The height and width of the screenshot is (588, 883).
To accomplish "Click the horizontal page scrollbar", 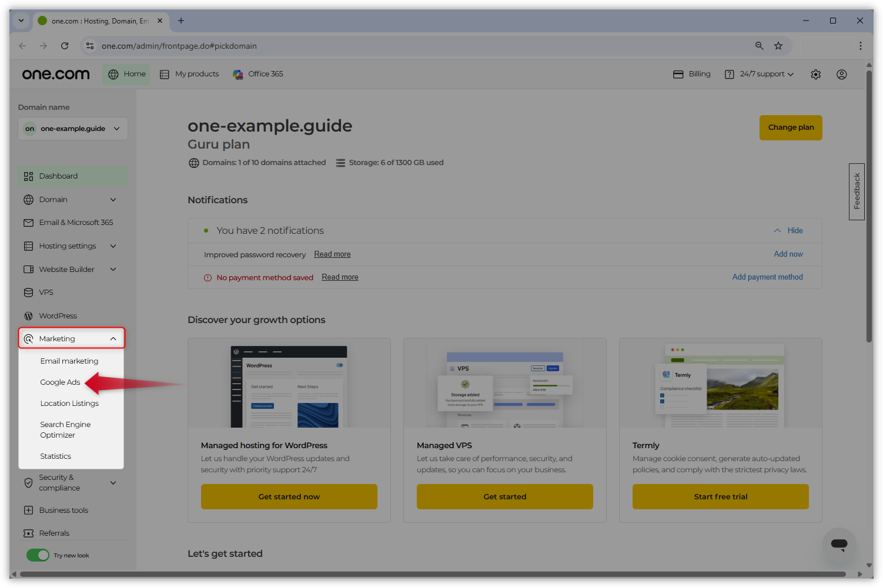I will click(433, 574).
